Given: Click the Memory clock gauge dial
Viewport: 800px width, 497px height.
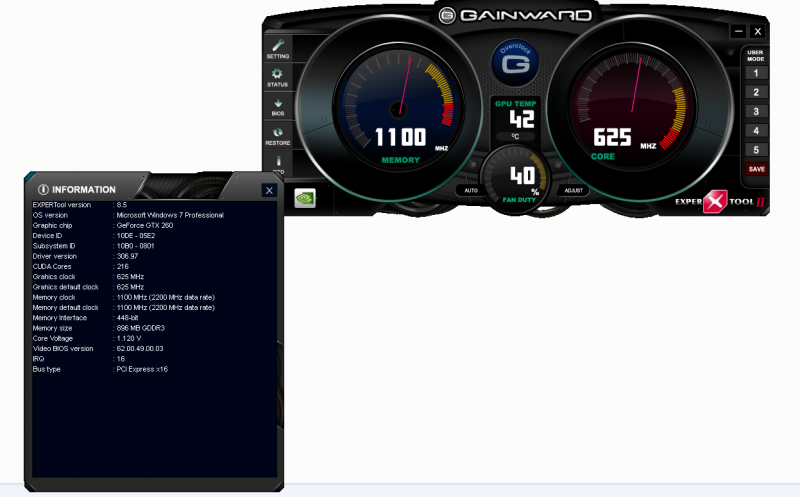Looking at the screenshot, I should click(398, 108).
